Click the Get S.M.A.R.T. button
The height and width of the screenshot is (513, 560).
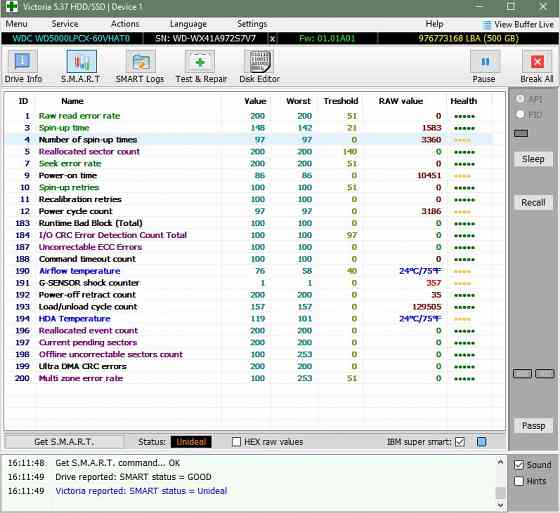point(64,442)
